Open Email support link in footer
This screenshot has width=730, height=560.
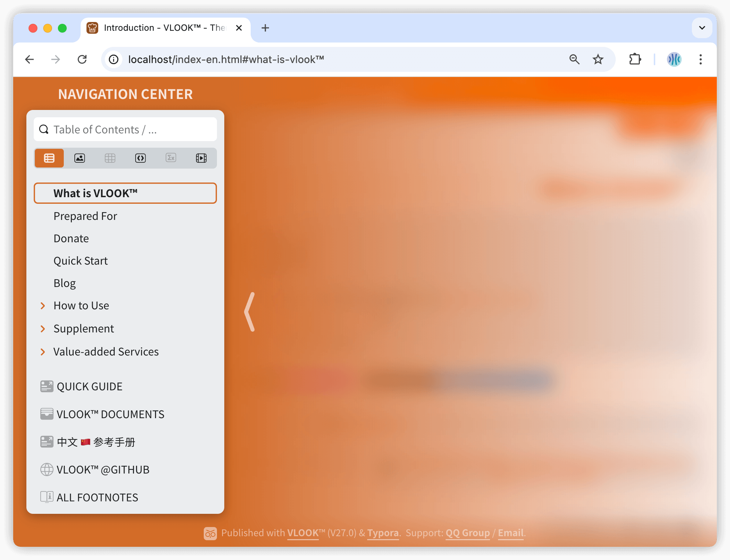click(x=510, y=533)
